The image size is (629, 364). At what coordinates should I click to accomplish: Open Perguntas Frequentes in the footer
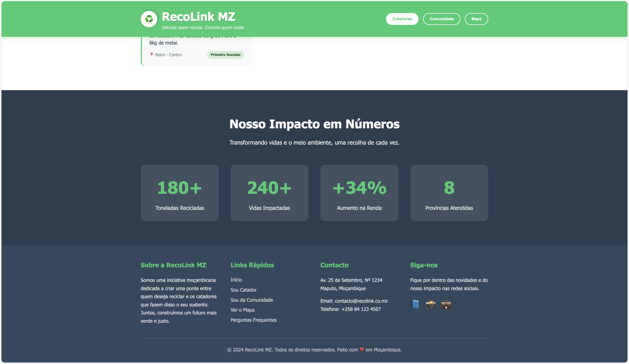tap(253, 320)
